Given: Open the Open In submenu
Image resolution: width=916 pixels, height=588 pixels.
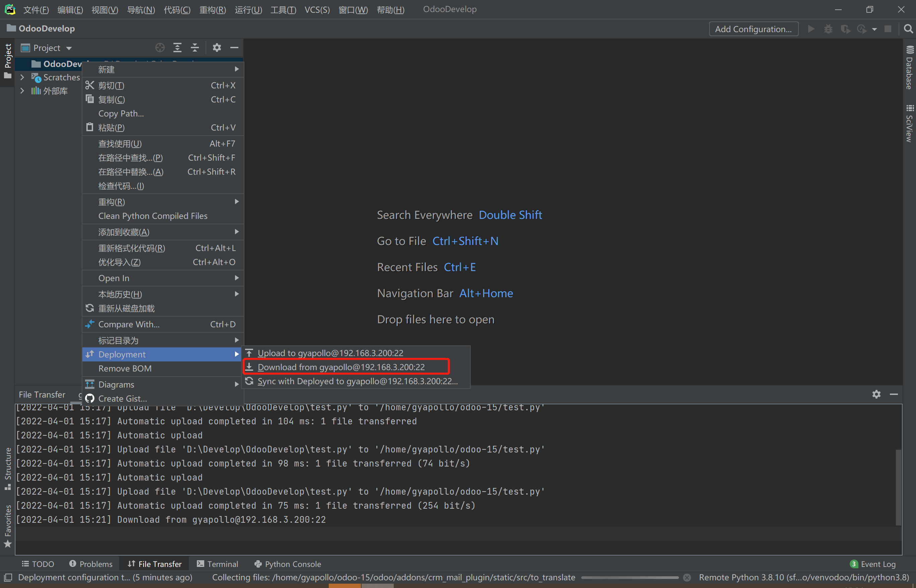Looking at the screenshot, I should pos(163,278).
